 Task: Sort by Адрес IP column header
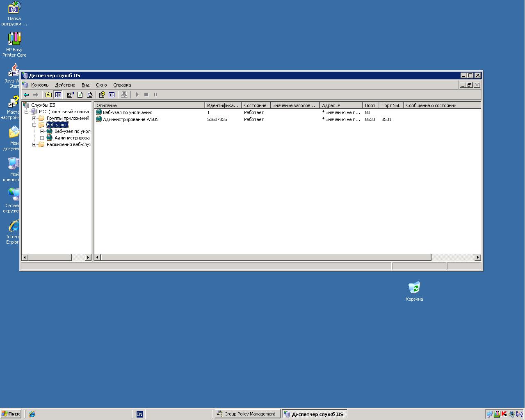click(x=341, y=105)
